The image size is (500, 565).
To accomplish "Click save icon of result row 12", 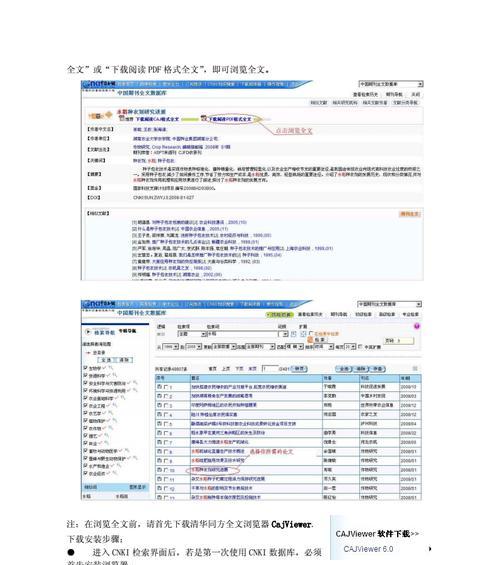I will pyautogui.click(x=159, y=488).
